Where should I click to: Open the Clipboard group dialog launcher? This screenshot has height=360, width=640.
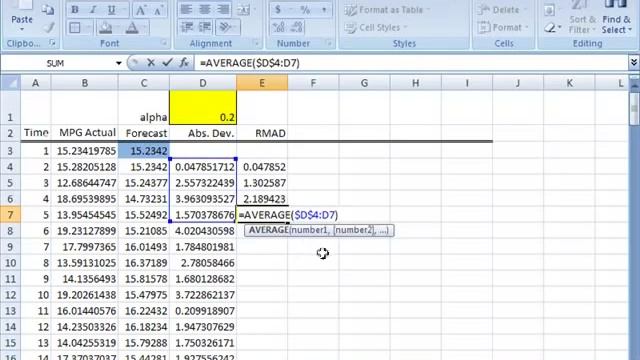coord(52,42)
